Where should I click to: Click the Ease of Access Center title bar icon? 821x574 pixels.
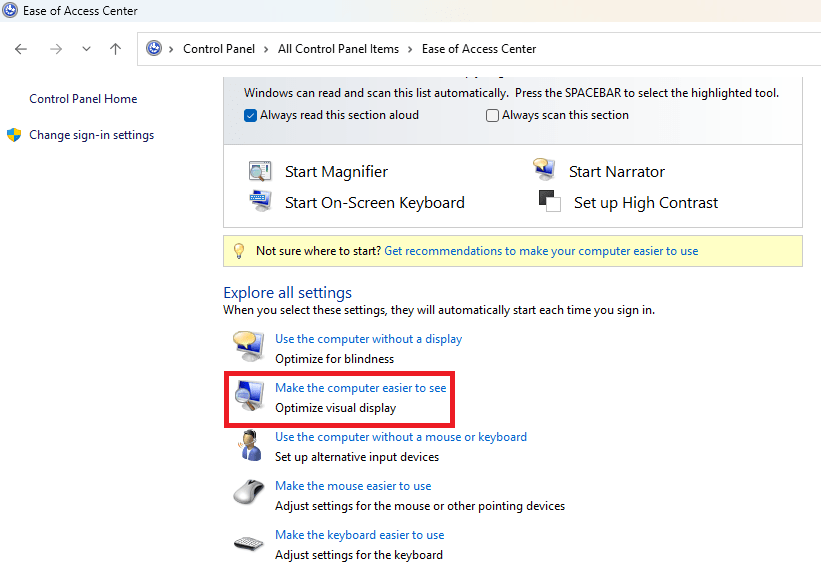[x=10, y=10]
